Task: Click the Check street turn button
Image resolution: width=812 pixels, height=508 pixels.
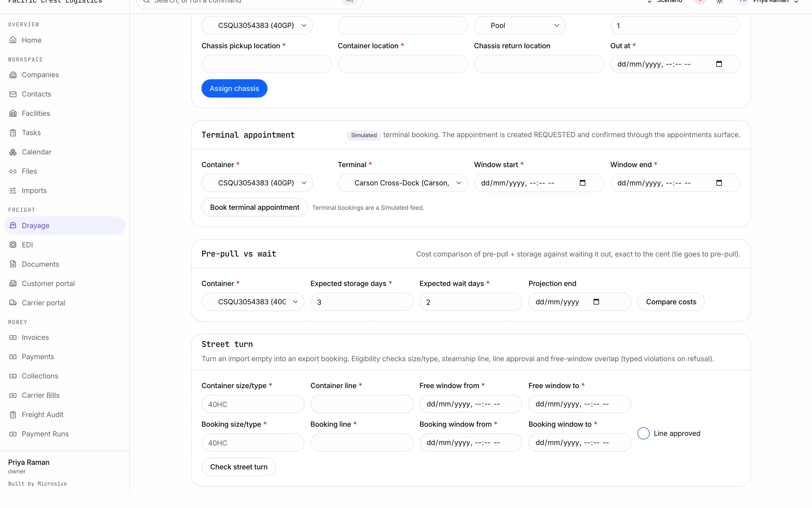Action: tap(239, 467)
